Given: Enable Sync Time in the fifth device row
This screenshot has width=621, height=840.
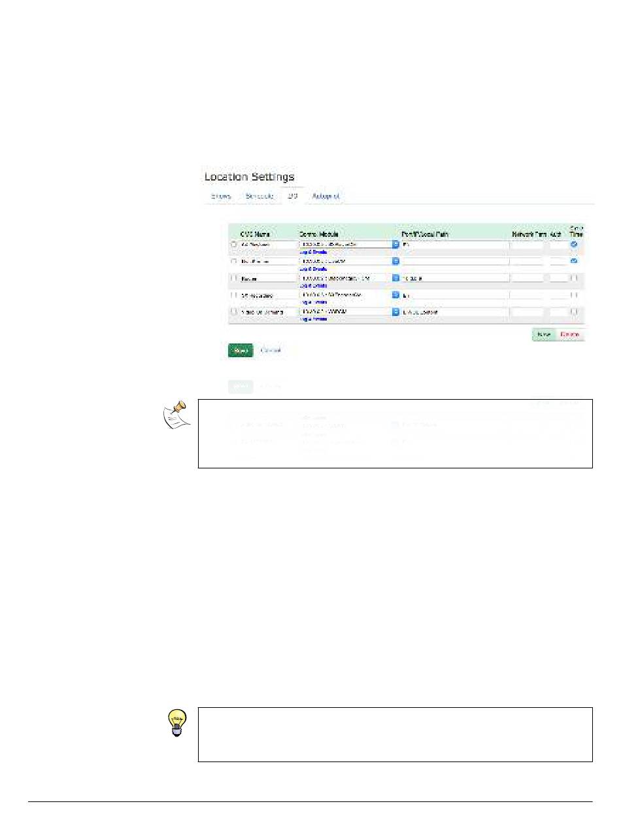Looking at the screenshot, I should tap(574, 312).
